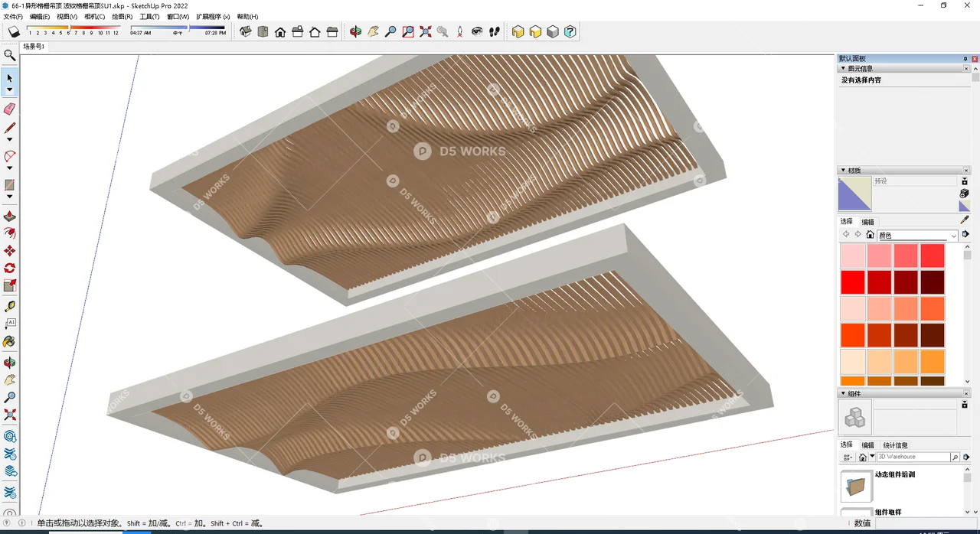Screen dimensions: 980x534
Task: Open the 相机 menu
Action: (95, 16)
